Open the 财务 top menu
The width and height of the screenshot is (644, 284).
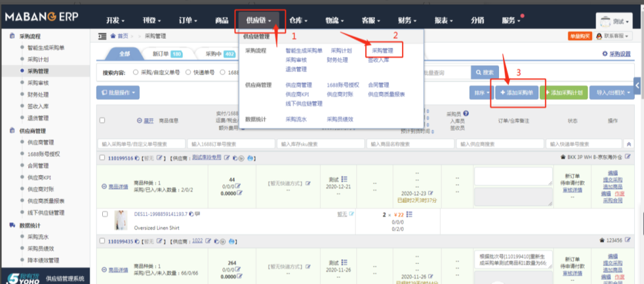point(407,20)
